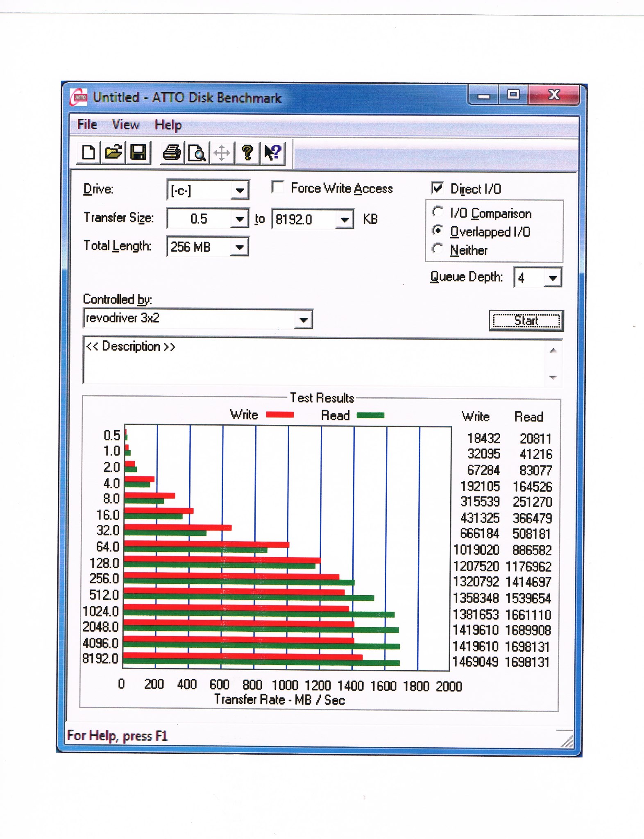The height and width of the screenshot is (839, 644).
Task: Open Print Preview from the toolbar
Action: (197, 153)
